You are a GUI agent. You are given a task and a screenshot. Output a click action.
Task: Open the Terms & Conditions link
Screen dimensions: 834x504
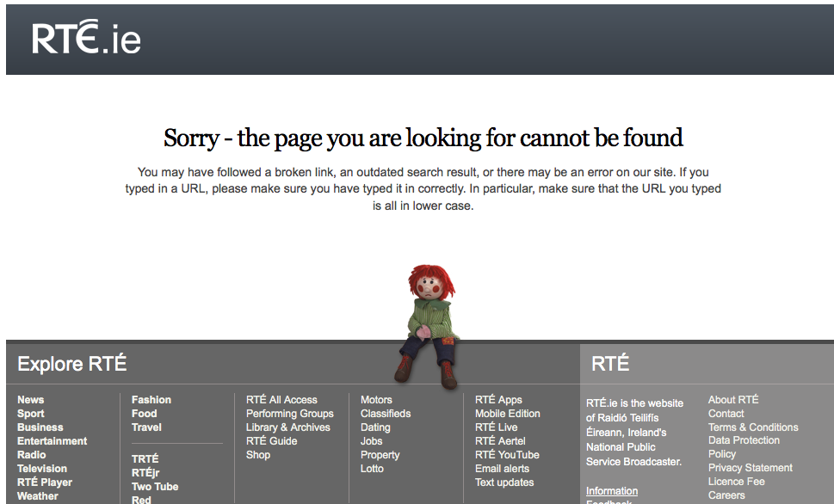[753, 427]
